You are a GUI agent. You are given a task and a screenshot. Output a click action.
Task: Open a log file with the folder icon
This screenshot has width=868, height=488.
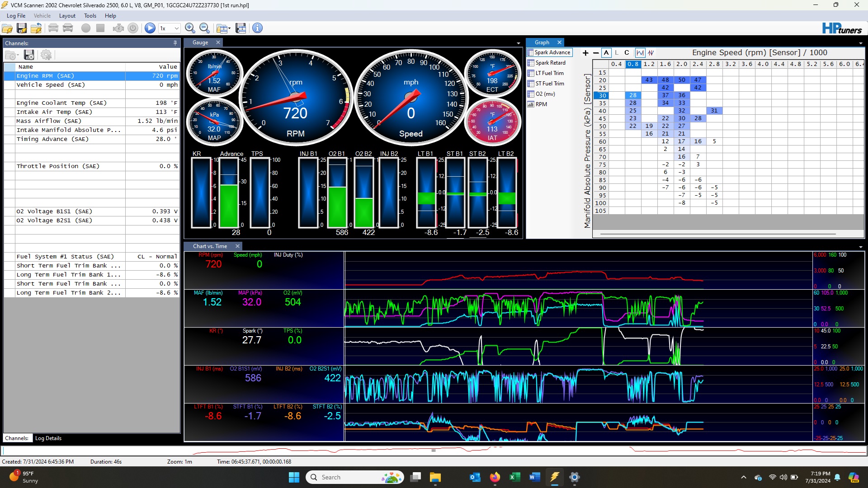7,28
